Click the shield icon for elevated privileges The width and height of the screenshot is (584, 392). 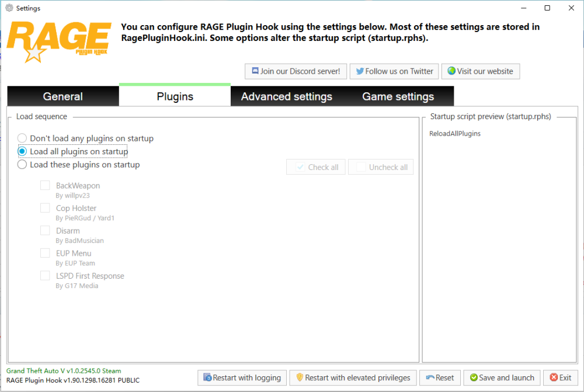300,378
